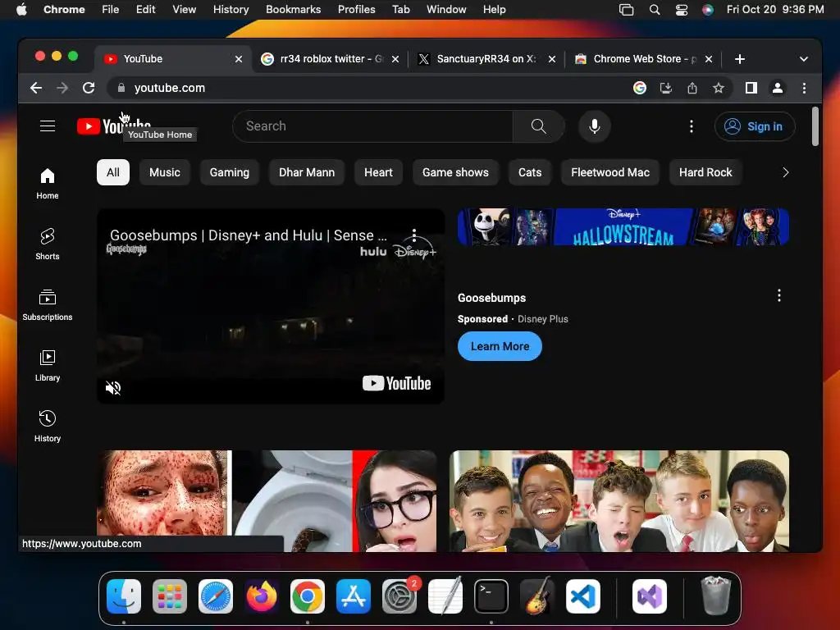Click the Learn More ad button
This screenshot has height=630, width=840.
pos(500,347)
